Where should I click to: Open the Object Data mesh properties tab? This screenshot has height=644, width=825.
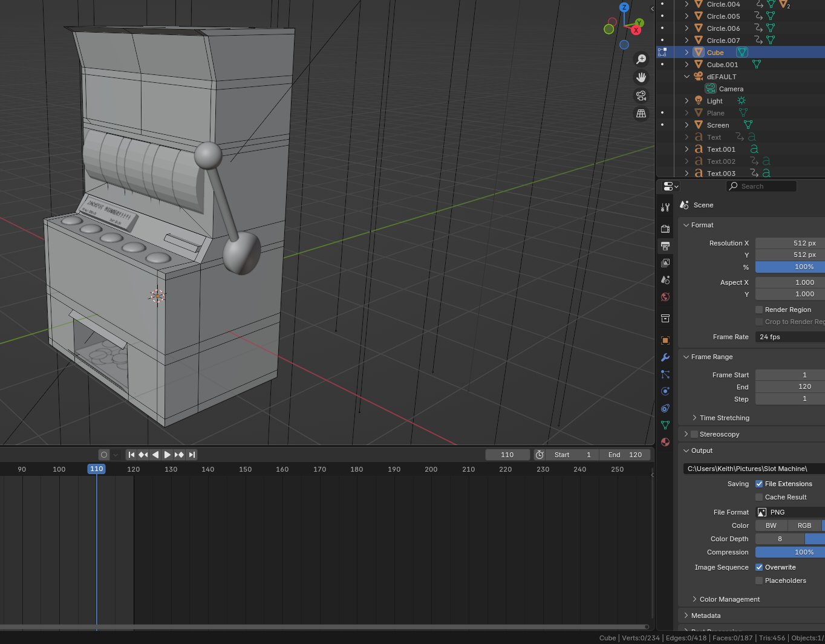pos(665,425)
